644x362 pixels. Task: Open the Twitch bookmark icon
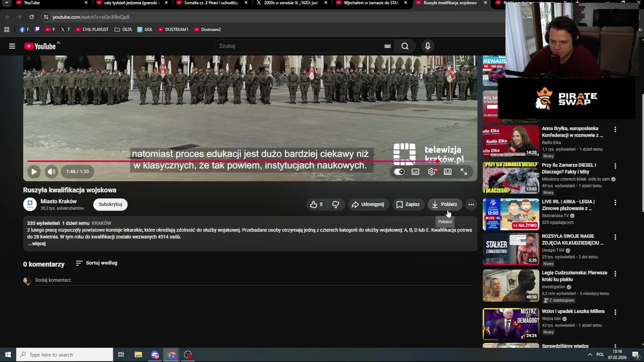pos(37,30)
